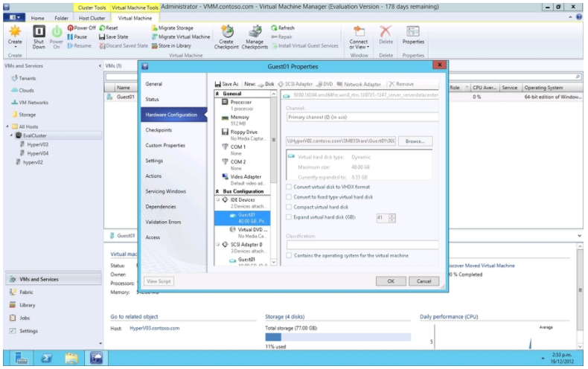
Task: Check Convert virtual disk to VHDX format
Action: [x=289, y=187]
